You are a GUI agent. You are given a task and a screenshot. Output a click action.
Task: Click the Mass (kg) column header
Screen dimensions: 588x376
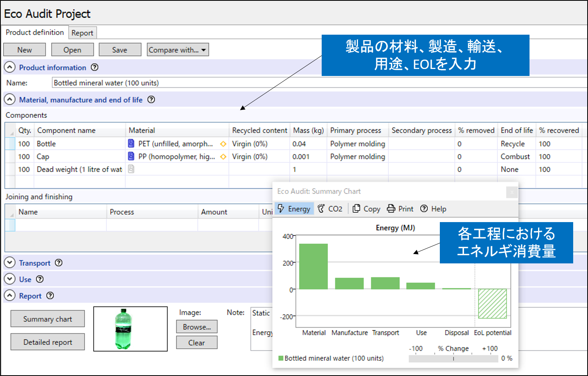coord(308,131)
